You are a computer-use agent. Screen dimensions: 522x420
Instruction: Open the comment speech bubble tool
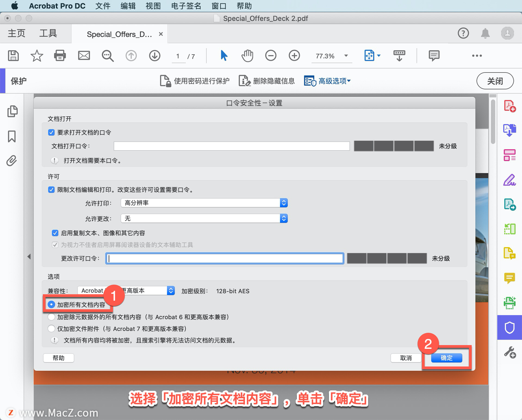point(434,56)
